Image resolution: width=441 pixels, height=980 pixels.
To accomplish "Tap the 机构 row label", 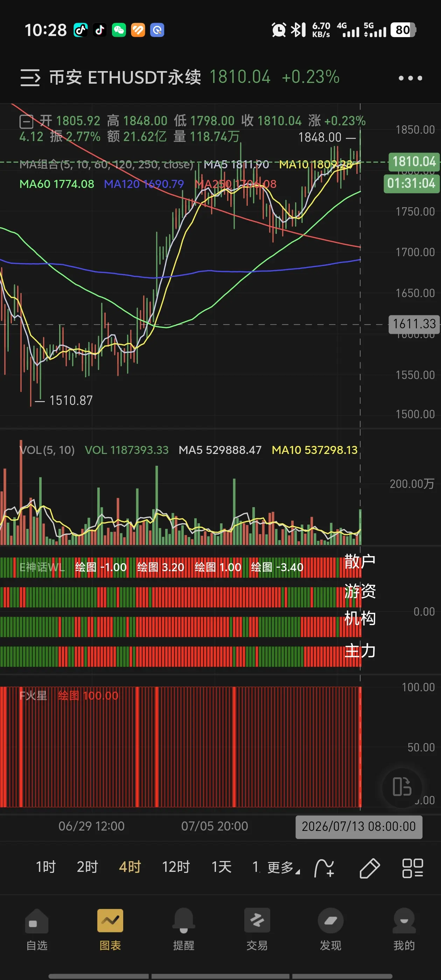I will click(x=360, y=618).
